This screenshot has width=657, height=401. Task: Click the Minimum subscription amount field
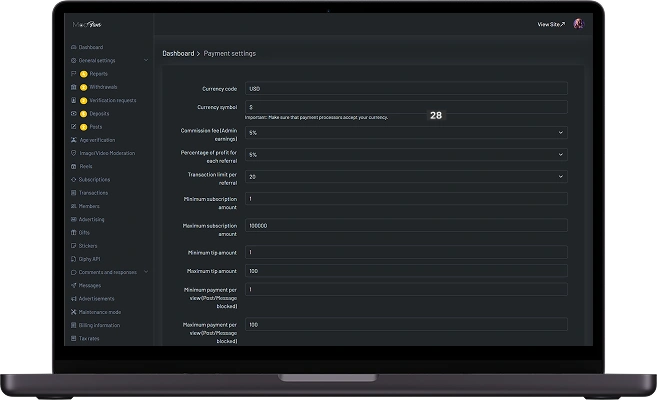[406, 199]
